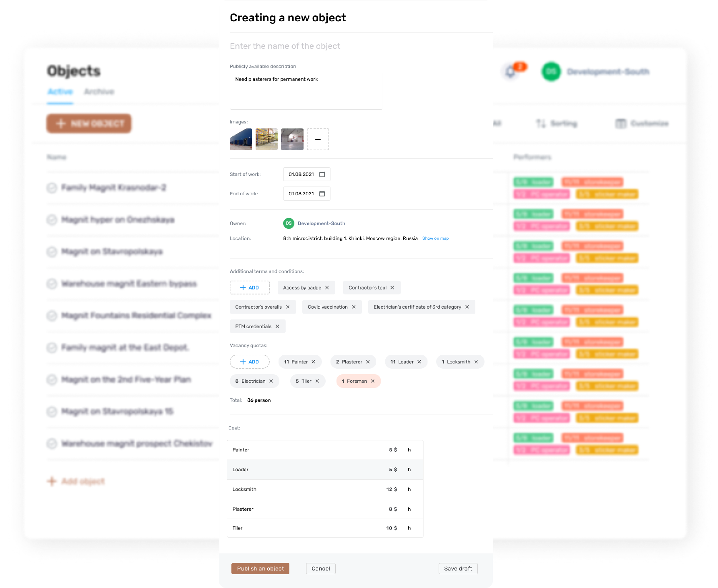The height and width of the screenshot is (588, 718).
Task: Edit the publicly available description text
Action: click(x=306, y=91)
